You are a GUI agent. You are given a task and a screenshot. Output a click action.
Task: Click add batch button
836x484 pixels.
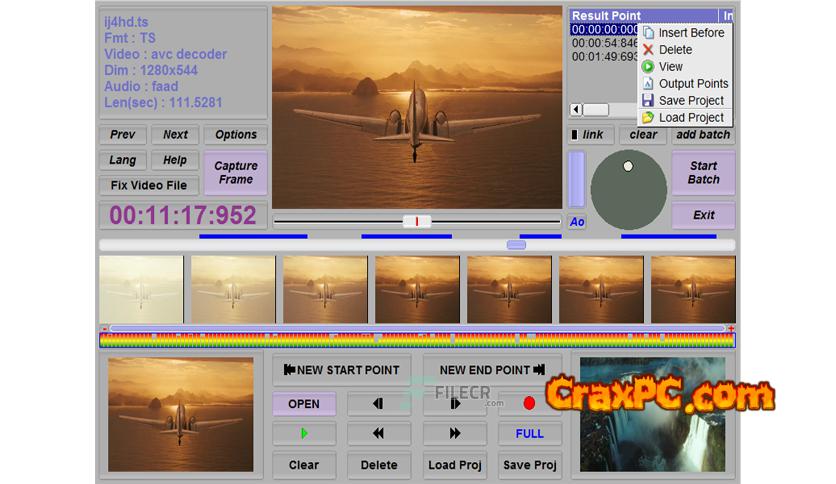(x=703, y=134)
